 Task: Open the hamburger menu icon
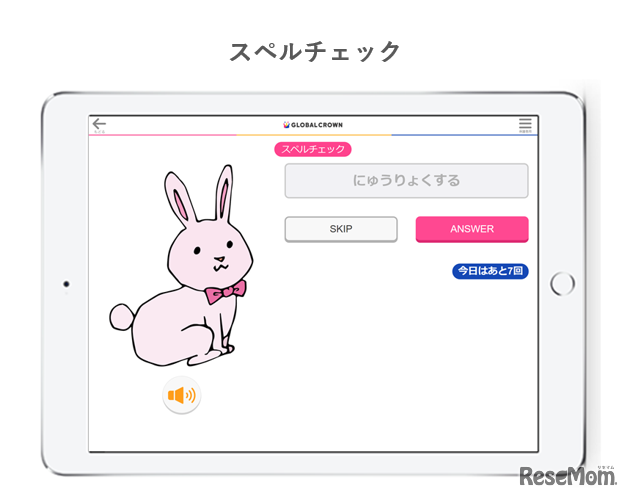525,124
